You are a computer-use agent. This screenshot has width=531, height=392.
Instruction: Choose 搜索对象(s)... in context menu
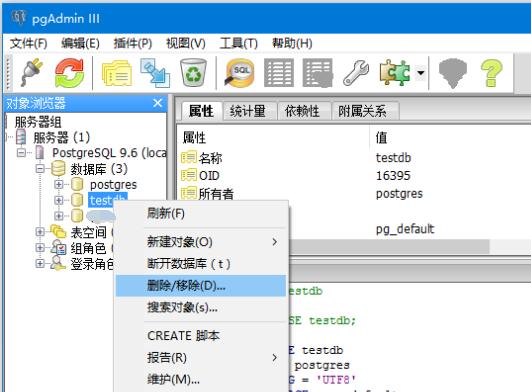point(201,307)
